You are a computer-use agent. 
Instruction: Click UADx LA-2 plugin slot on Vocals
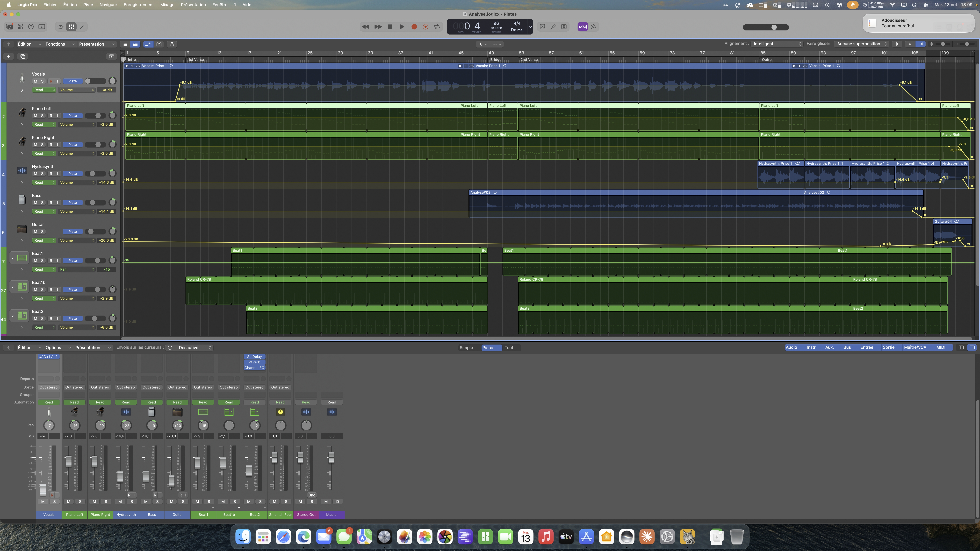(48, 357)
